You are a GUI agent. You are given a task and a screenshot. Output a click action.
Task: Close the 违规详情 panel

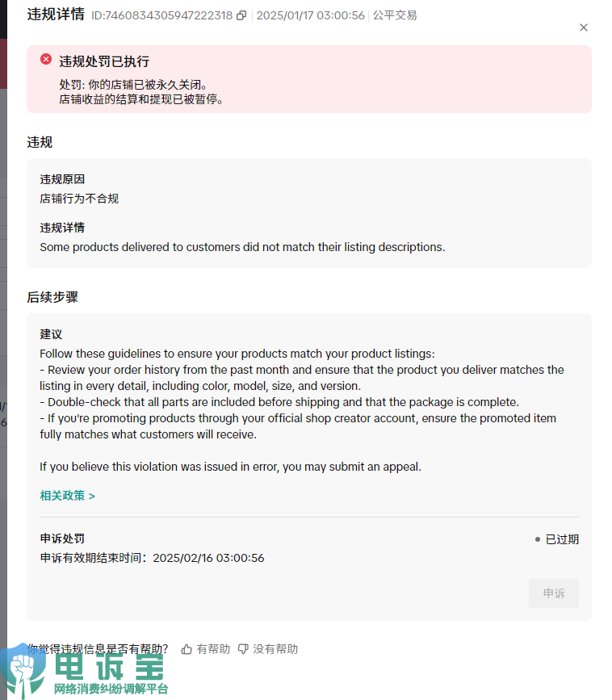[584, 27]
